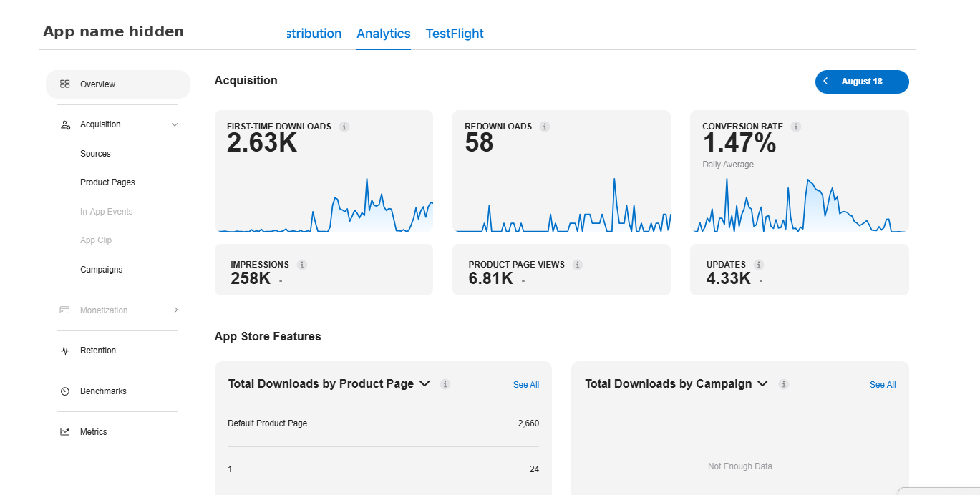Screen dimensions: 980x495
Task: Click the 2,660 downloads value
Action: pyautogui.click(x=528, y=423)
